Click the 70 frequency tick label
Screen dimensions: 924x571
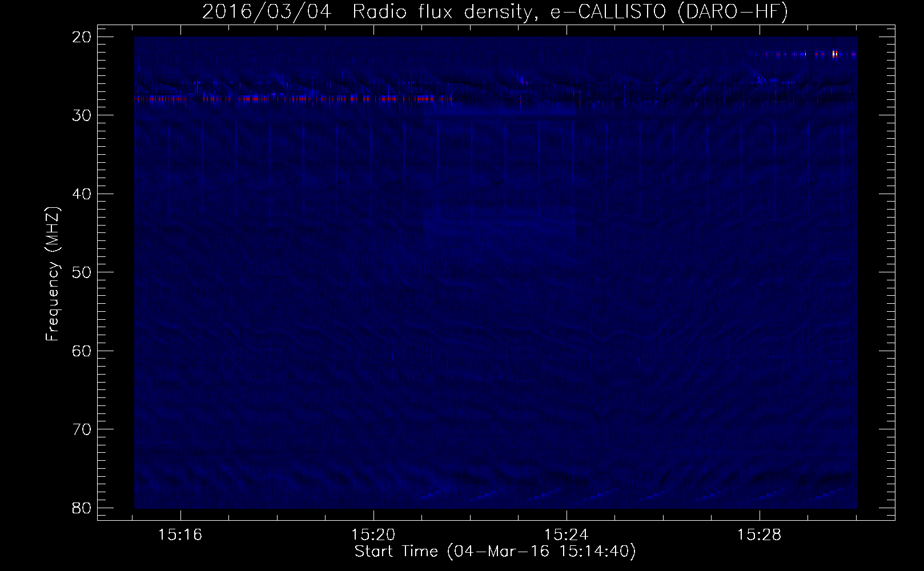[82, 429]
